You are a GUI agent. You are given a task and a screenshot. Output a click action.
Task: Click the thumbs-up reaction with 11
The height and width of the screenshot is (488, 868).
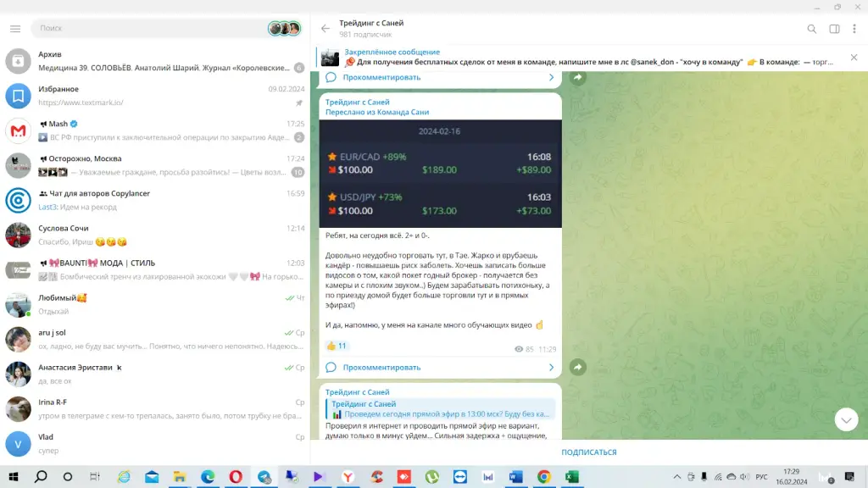pyautogui.click(x=337, y=347)
